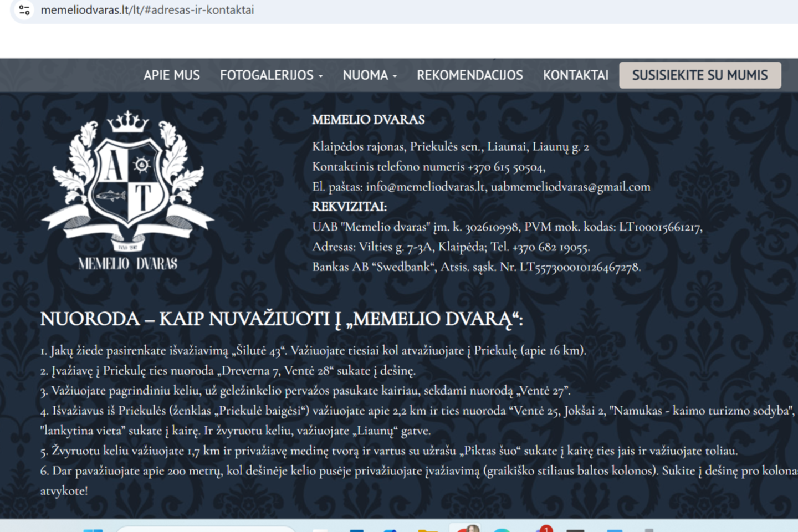
Task: Open the KONTAKTAI navigation item
Action: pos(575,75)
